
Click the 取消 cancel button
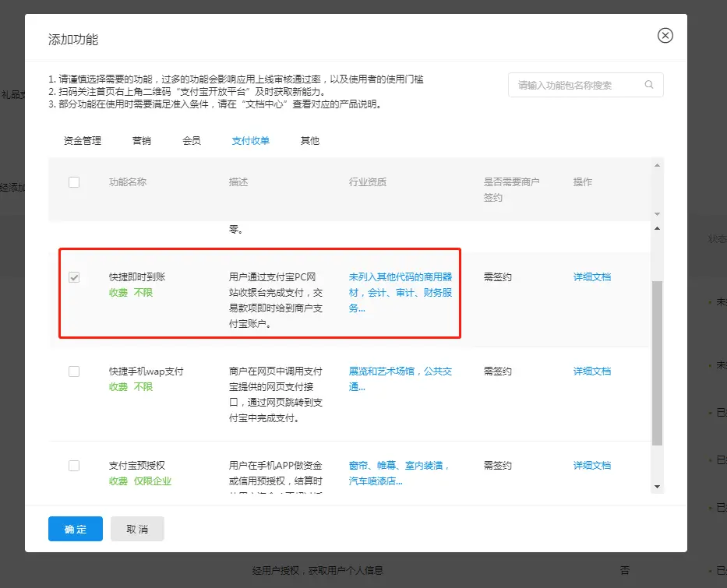coord(137,529)
